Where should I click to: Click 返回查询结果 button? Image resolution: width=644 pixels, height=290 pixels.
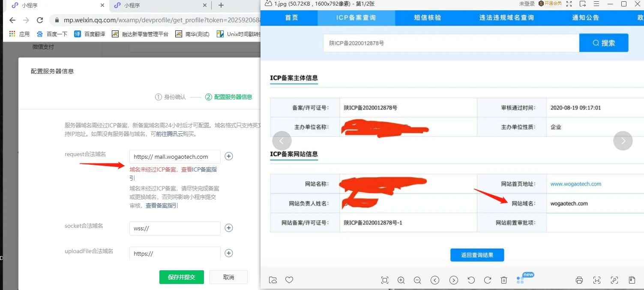click(x=477, y=255)
